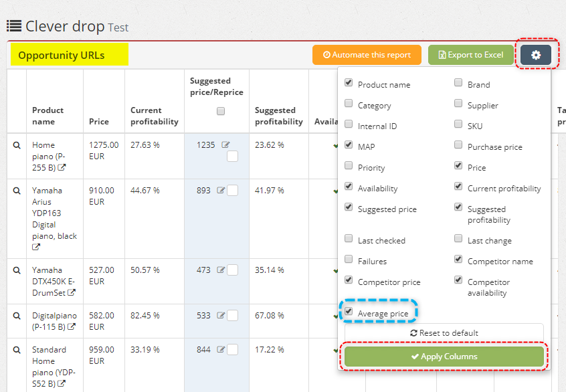The width and height of the screenshot is (566, 392).
Task: Check the Suggested price/Reprice header checkbox
Action: [221, 111]
